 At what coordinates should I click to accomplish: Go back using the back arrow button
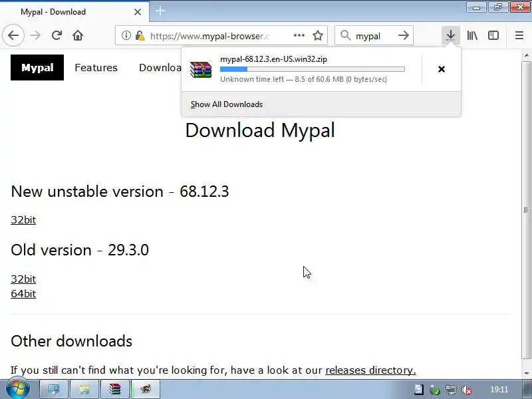point(13,35)
